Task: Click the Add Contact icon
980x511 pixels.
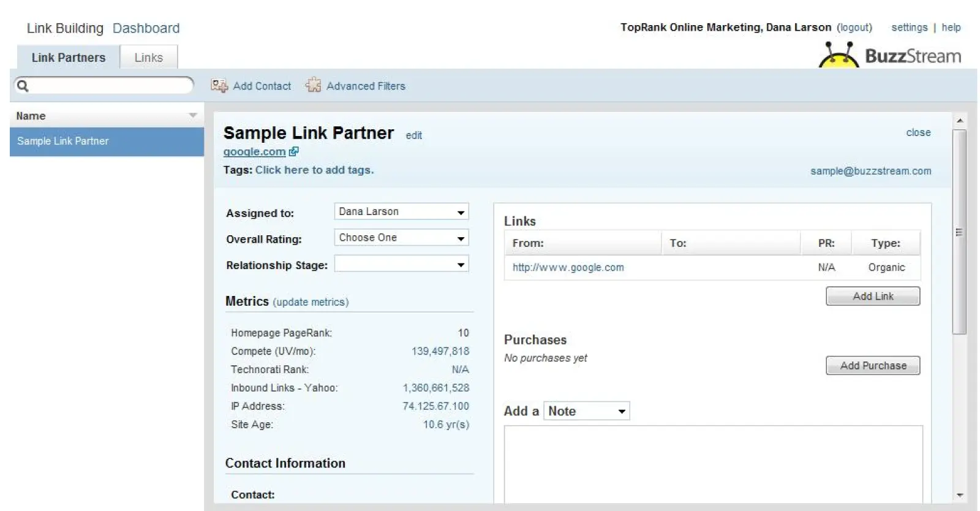Action: (x=219, y=86)
